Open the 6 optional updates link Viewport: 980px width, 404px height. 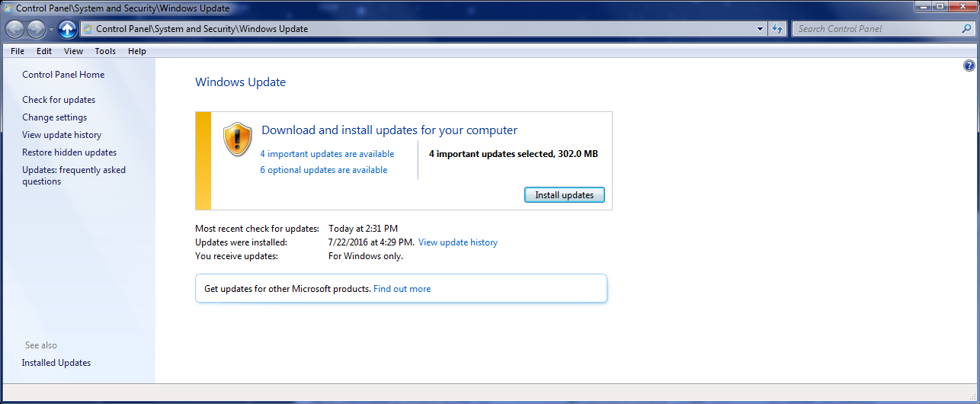point(323,170)
